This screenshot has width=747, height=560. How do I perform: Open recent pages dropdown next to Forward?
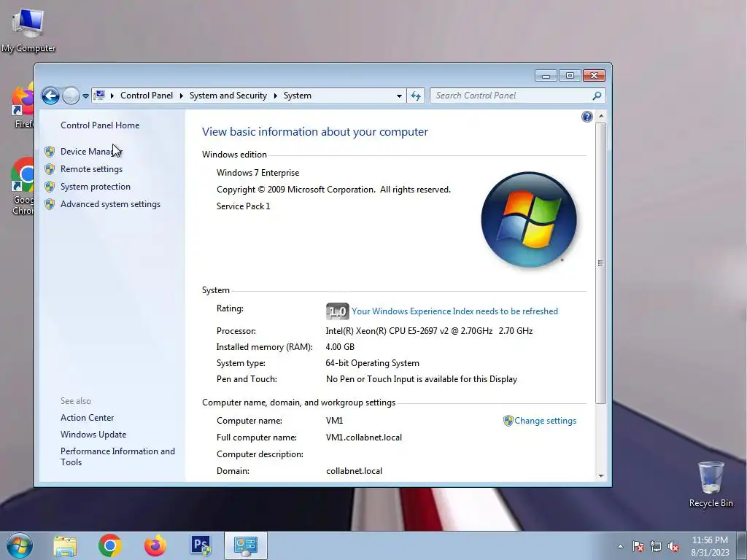pyautogui.click(x=85, y=96)
